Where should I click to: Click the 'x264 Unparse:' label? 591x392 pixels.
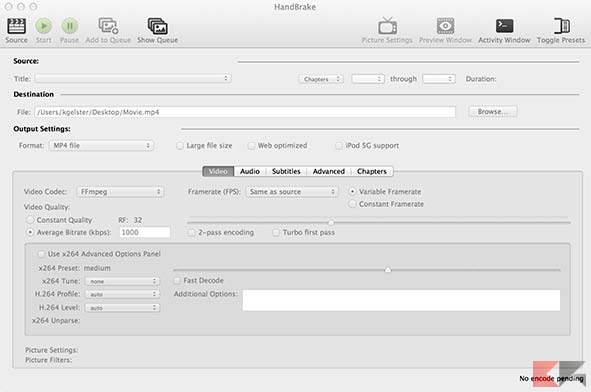pos(56,320)
